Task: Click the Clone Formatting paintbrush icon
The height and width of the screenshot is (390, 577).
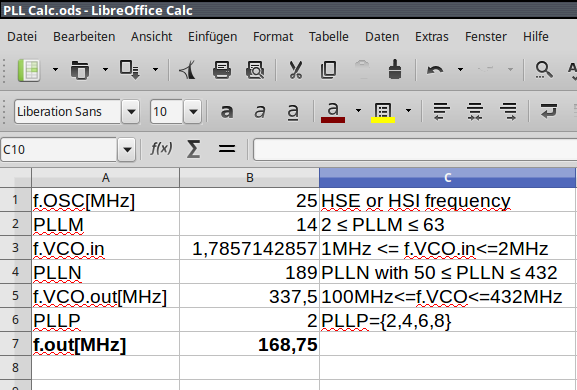Action: pyautogui.click(x=395, y=70)
